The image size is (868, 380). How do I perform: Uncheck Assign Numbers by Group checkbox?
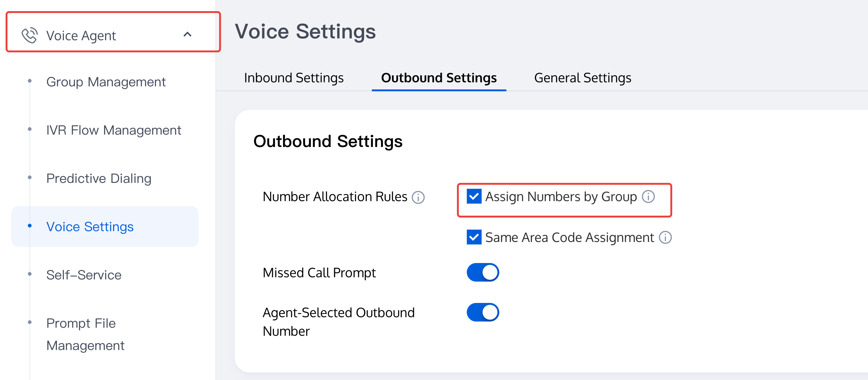coord(474,196)
